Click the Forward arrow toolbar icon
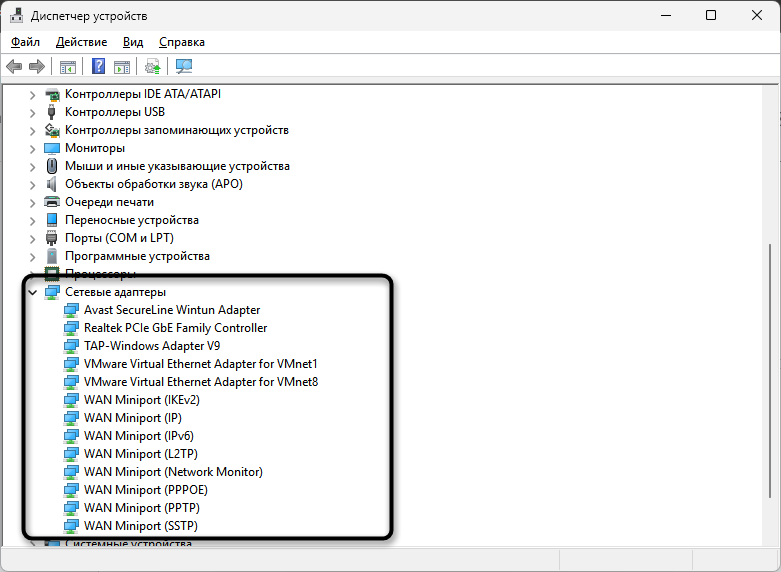Image resolution: width=781 pixels, height=572 pixels. point(37,66)
